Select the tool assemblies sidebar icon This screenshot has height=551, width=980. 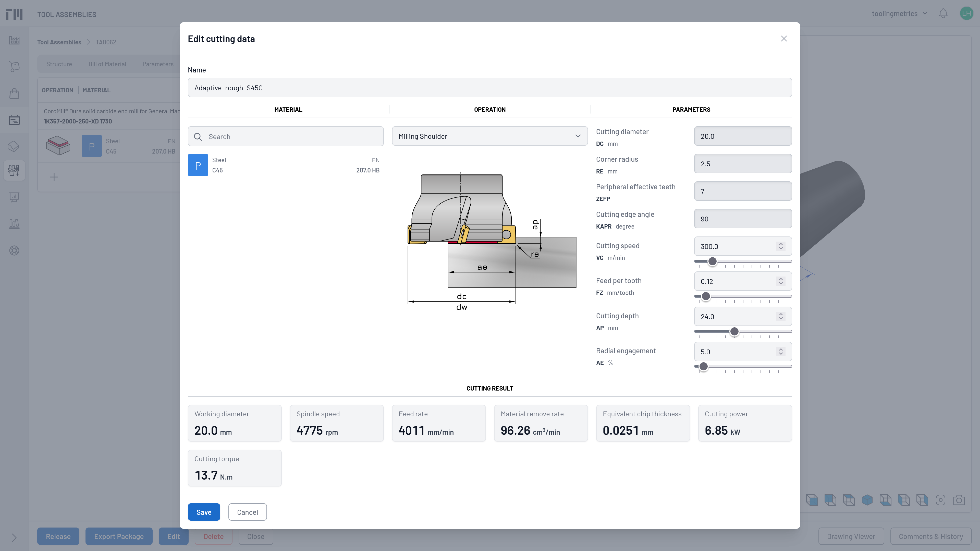(x=14, y=170)
